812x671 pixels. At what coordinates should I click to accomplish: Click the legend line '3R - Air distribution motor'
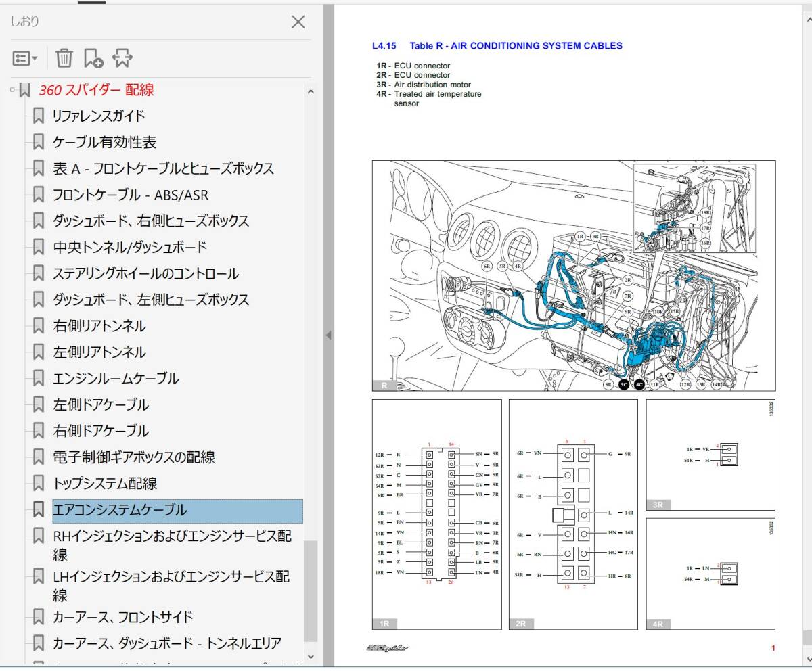click(424, 85)
